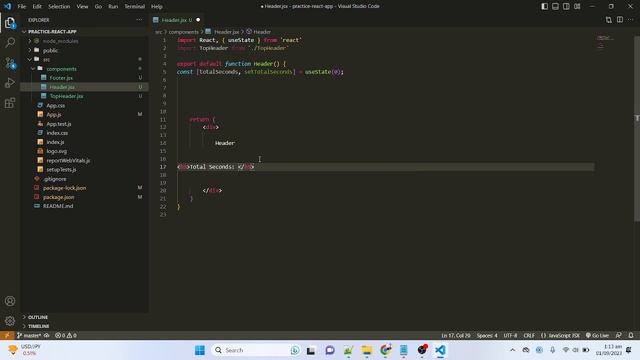Click Ln 17, Col 29 cursor position
Viewport: 640px width, 360px height.
(x=456, y=335)
